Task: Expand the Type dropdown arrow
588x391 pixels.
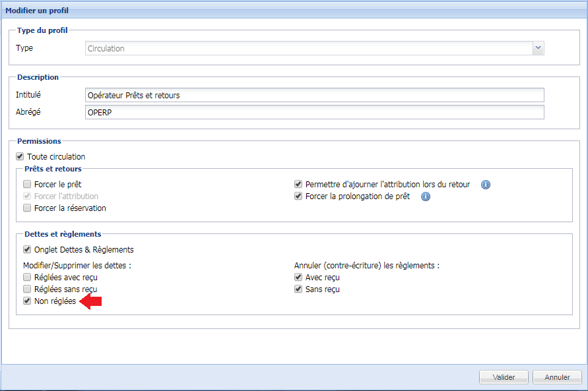Action: 538,48
